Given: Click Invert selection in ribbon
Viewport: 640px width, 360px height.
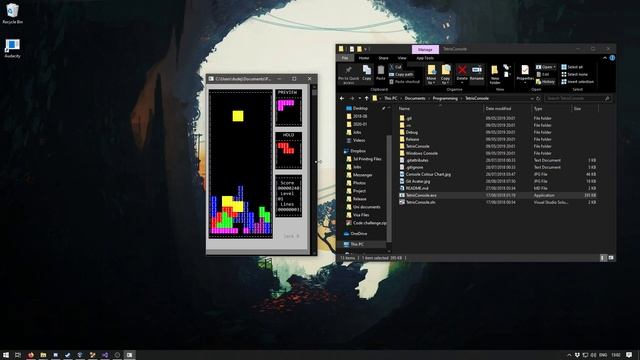Looking at the screenshot, I should coord(578,82).
